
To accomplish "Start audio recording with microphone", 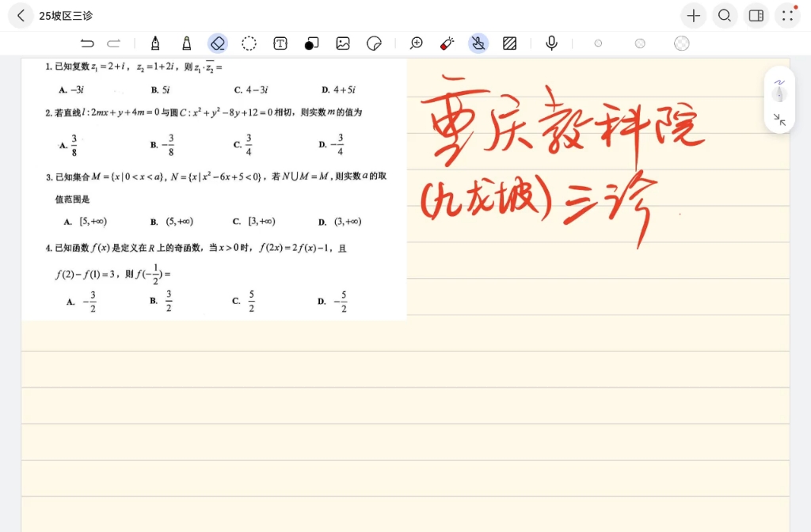I will tap(552, 44).
